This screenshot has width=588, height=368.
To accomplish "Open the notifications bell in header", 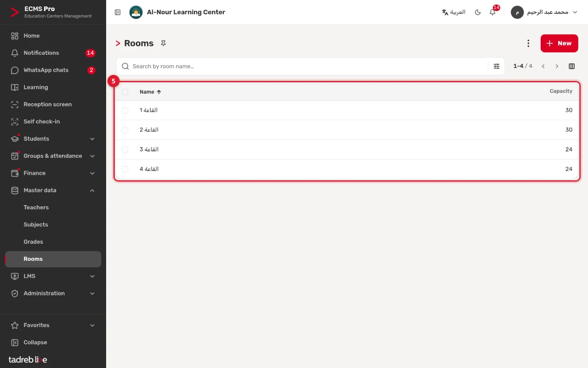I will 492,12.
